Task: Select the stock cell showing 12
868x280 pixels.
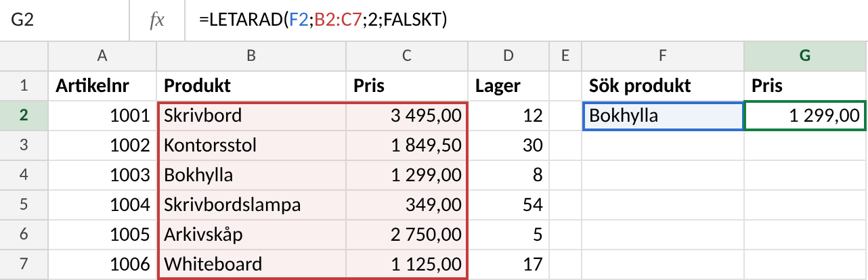Action: tap(508, 116)
